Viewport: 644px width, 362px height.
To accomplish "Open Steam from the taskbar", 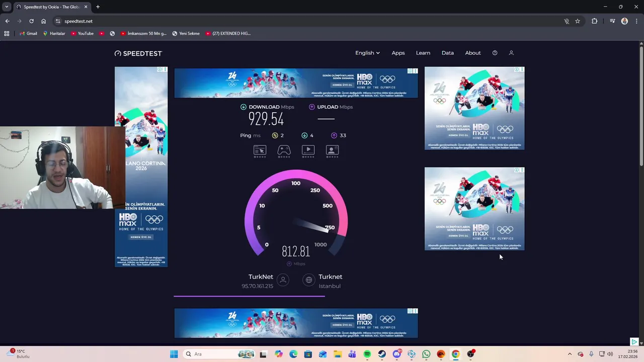I will coord(382,354).
